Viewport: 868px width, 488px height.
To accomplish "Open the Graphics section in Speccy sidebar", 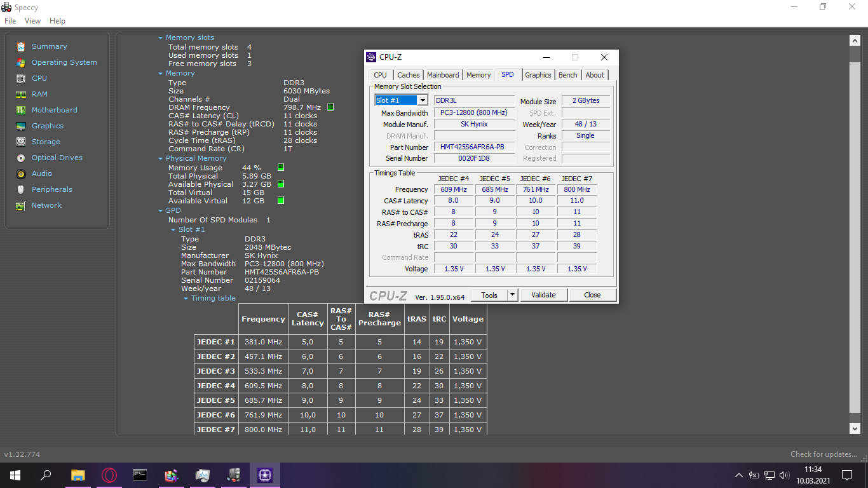I will 47,126.
